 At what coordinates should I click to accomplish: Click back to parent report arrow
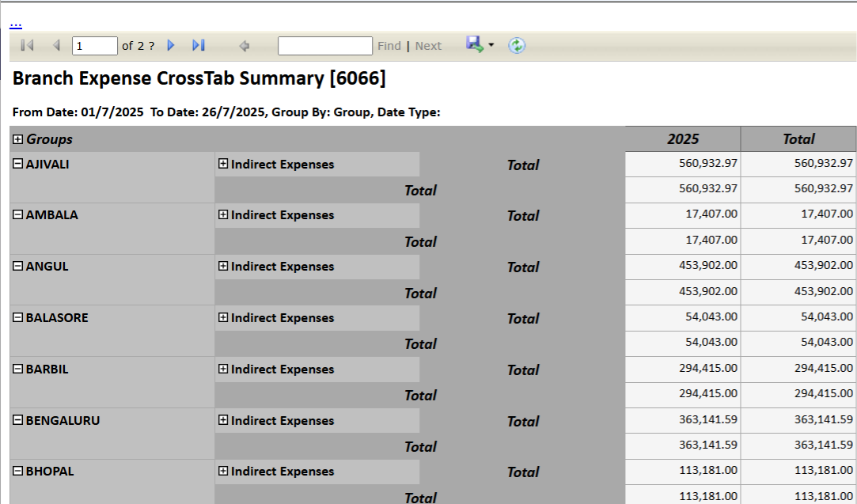(245, 46)
